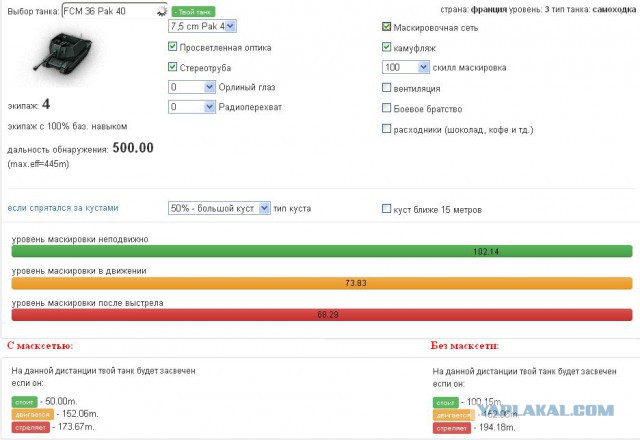Click the green stationary camouflage bar 102.14
The image size is (640, 440).
(322, 251)
